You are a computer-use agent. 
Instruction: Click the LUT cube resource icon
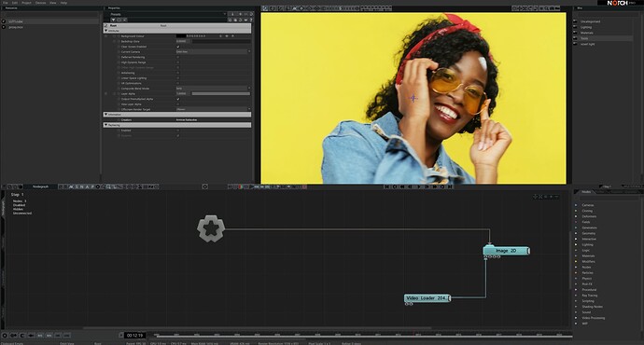(4, 21)
